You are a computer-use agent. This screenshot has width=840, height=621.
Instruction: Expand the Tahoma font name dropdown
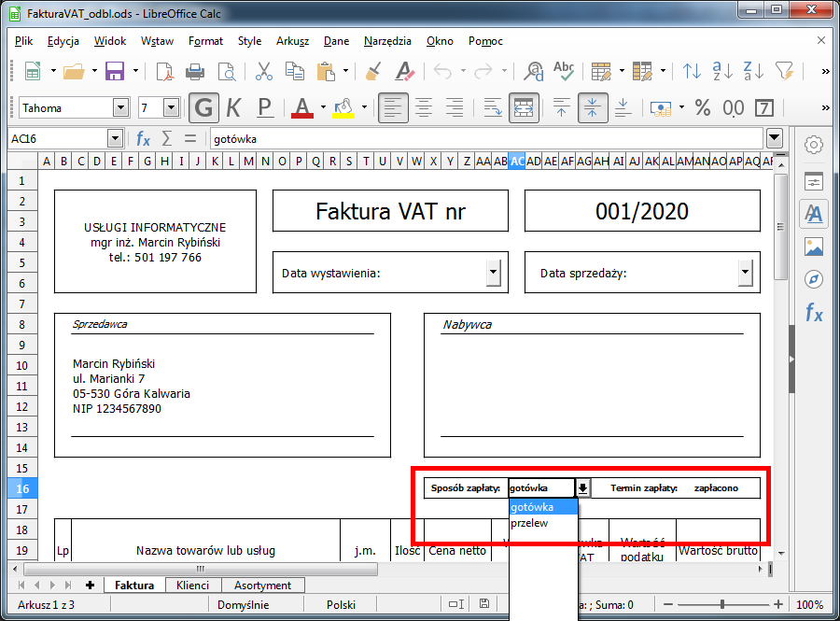pos(123,108)
